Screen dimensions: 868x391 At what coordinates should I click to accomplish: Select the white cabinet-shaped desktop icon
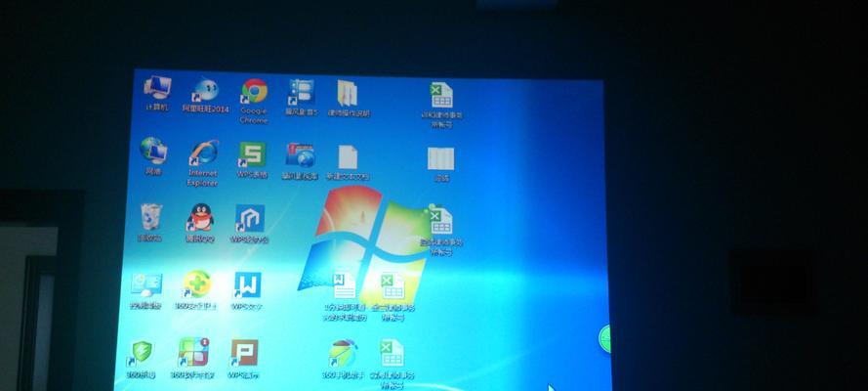point(440,164)
